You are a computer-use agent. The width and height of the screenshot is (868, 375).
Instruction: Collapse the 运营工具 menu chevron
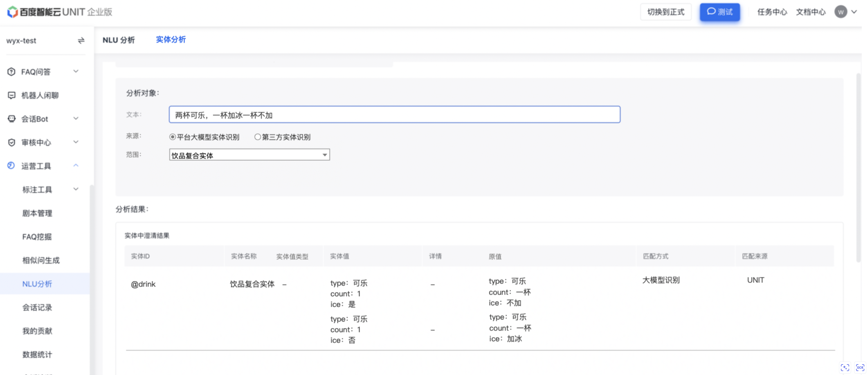[x=76, y=165]
